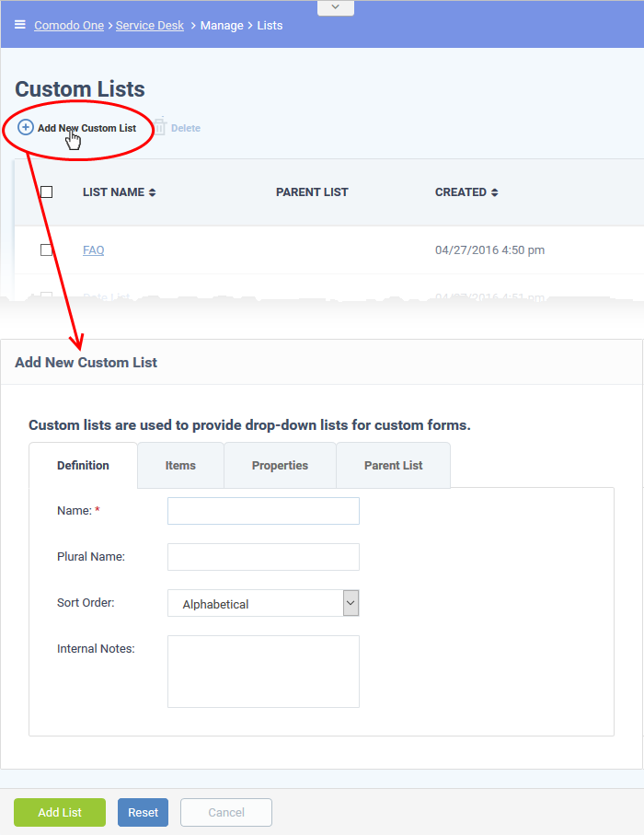Tick the FAQ row checkbox
This screenshot has width=644, height=835.
(x=46, y=249)
